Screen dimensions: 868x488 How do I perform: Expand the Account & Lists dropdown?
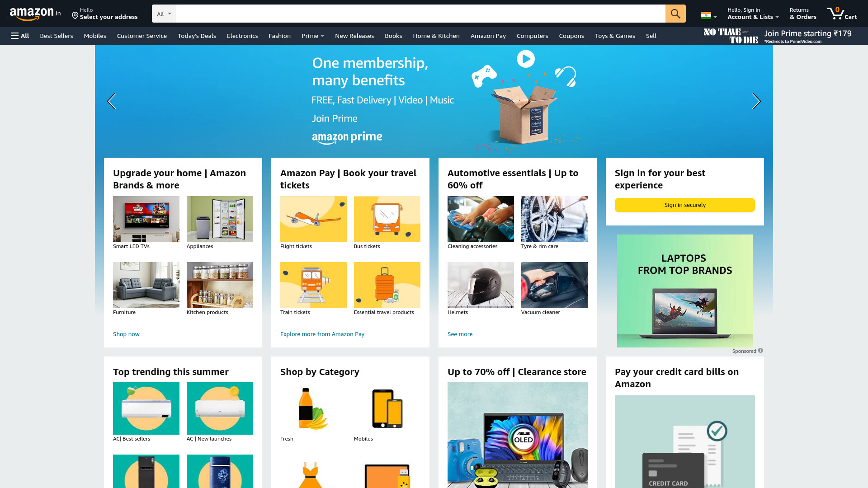pos(753,14)
